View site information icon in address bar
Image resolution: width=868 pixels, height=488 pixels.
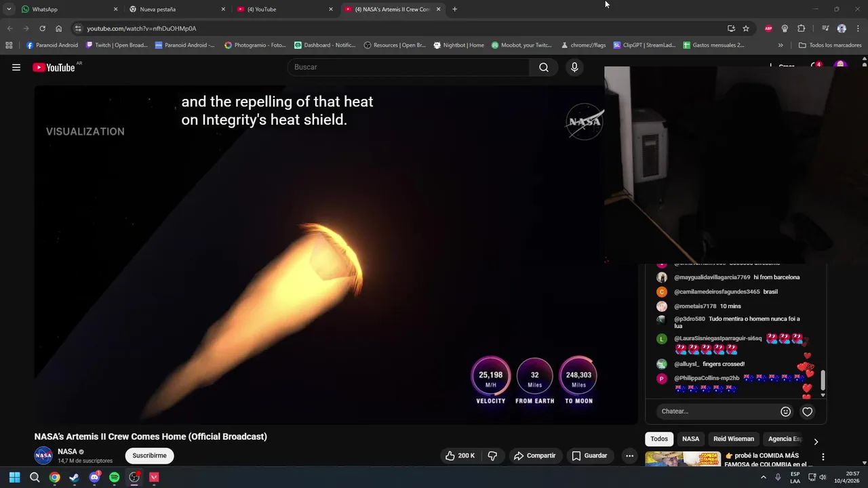[78, 28]
